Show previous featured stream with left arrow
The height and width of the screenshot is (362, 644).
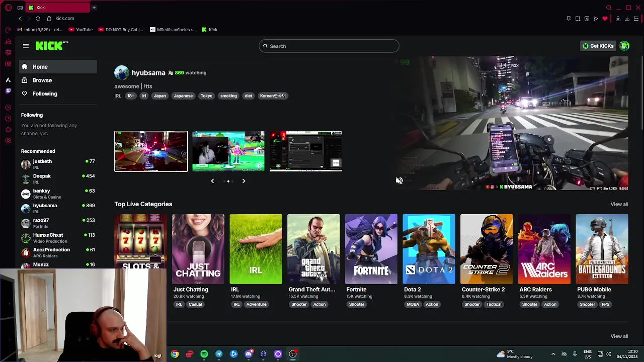click(212, 181)
